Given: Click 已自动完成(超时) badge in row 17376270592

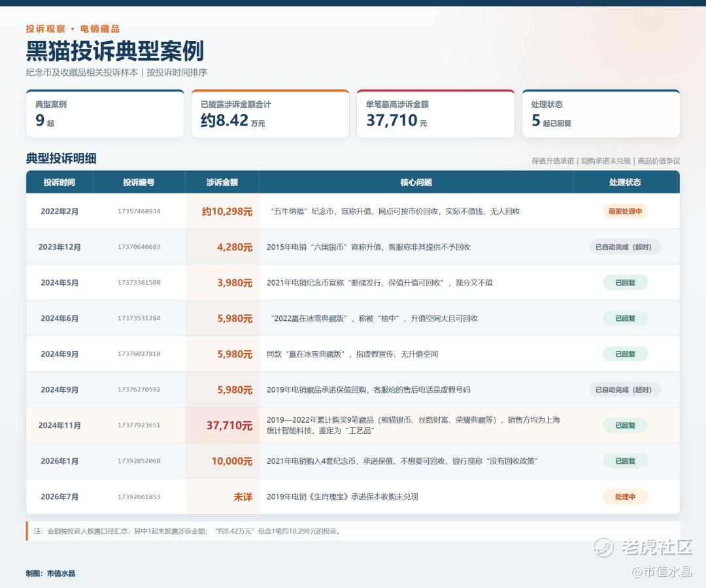Looking at the screenshot, I should click(625, 389).
